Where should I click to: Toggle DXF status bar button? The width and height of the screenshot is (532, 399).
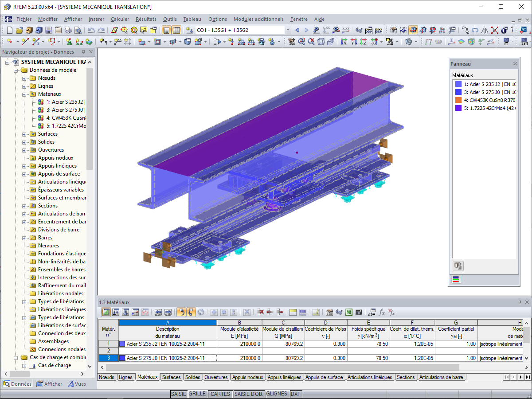tap(296, 394)
